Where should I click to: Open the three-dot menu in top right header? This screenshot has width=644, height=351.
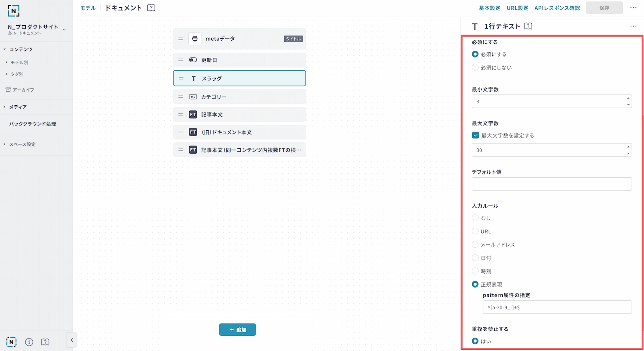[x=633, y=8]
